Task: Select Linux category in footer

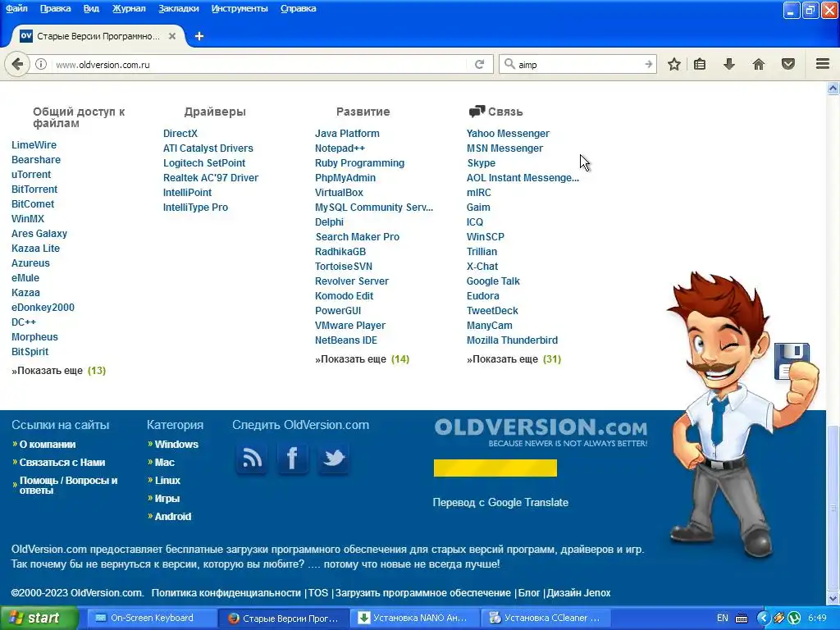Action: pos(167,481)
